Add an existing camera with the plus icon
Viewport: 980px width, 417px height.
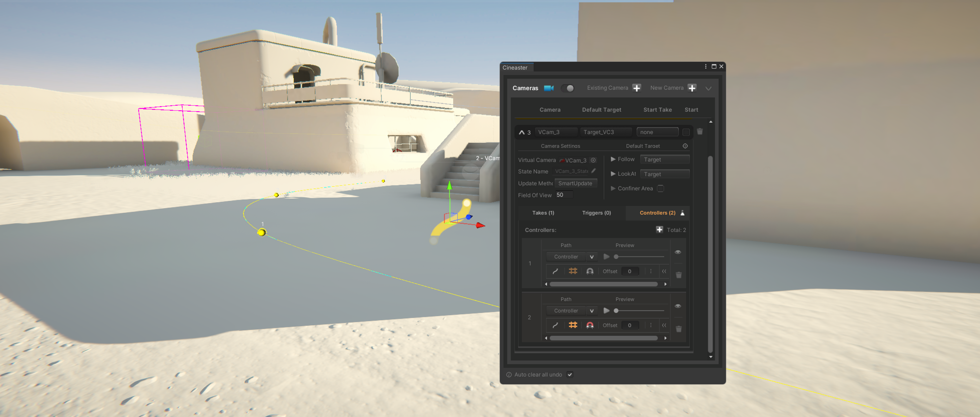[x=636, y=88]
